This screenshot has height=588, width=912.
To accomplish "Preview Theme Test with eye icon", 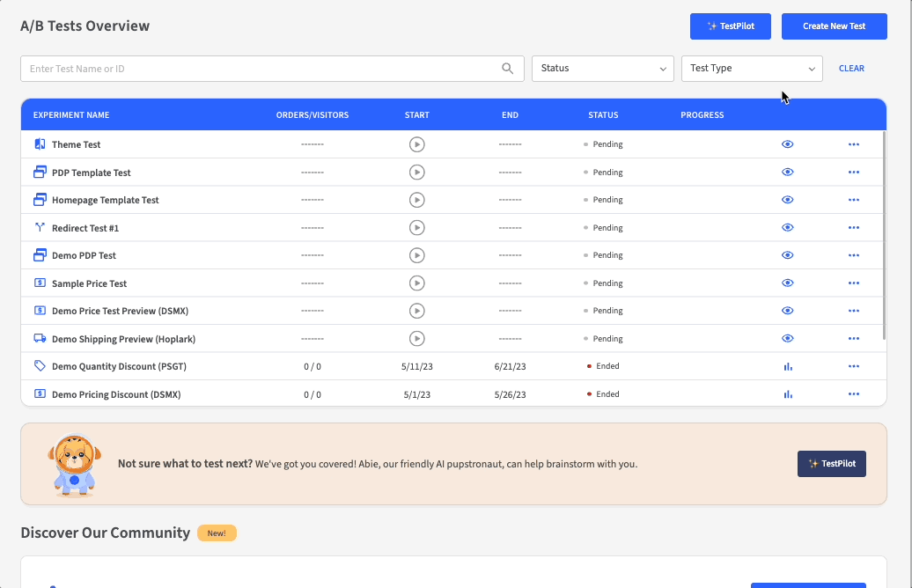I will click(x=788, y=144).
